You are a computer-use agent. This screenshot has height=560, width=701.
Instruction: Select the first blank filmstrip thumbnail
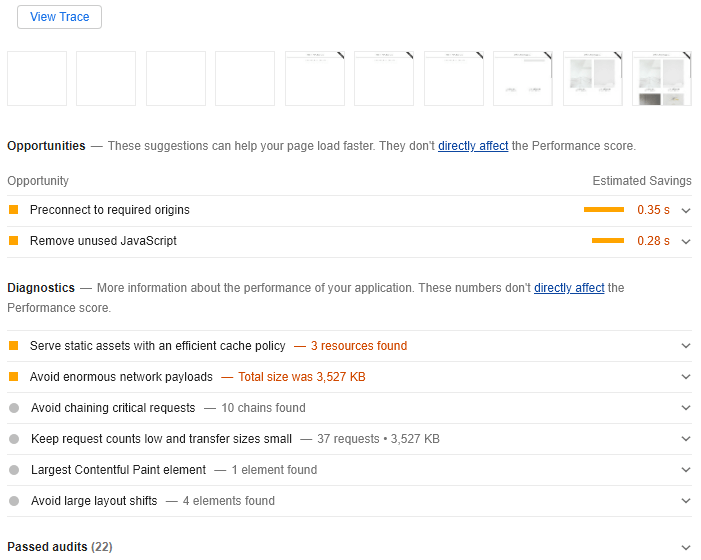click(x=37, y=79)
